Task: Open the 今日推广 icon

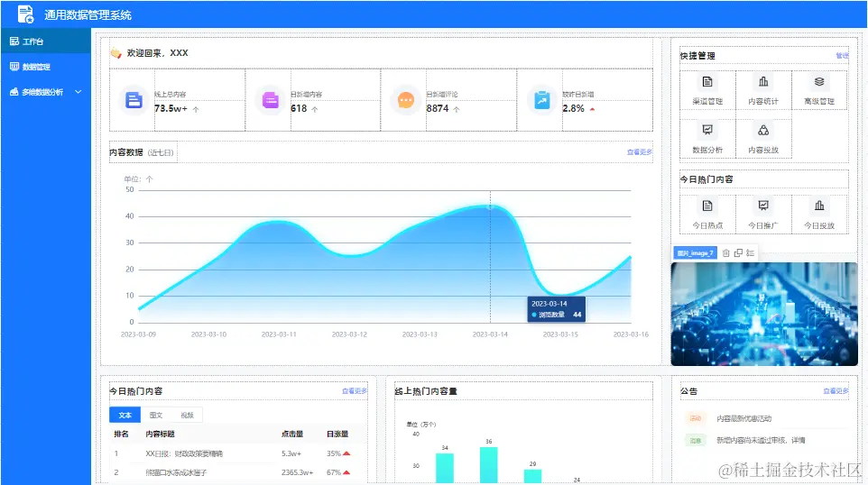Action: [763, 206]
